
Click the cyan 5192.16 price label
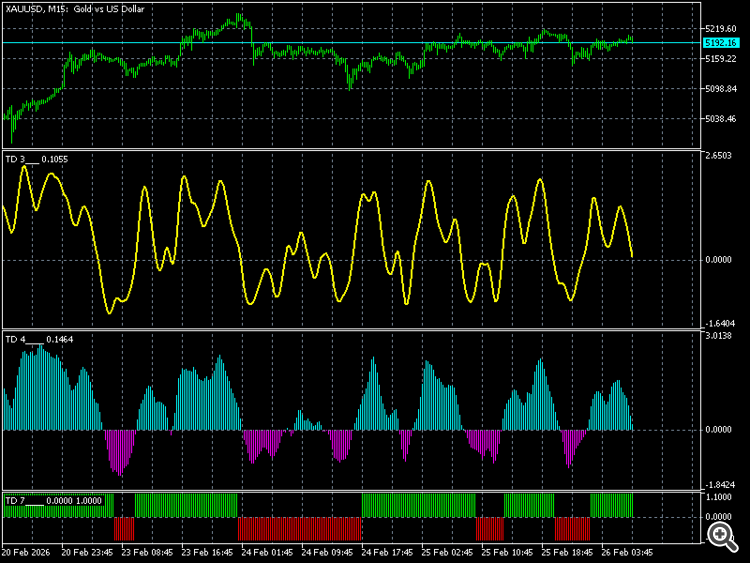pos(721,43)
